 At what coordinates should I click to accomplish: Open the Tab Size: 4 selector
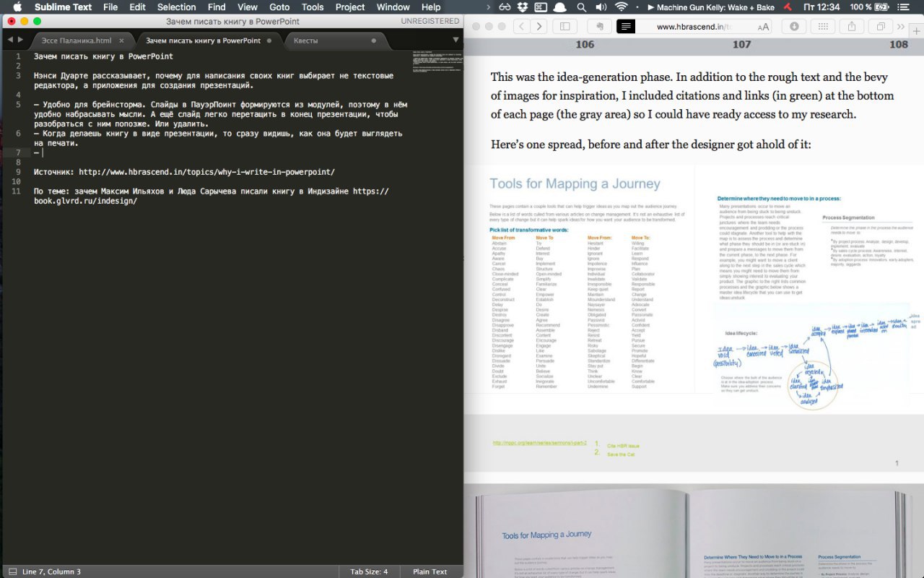(x=369, y=571)
